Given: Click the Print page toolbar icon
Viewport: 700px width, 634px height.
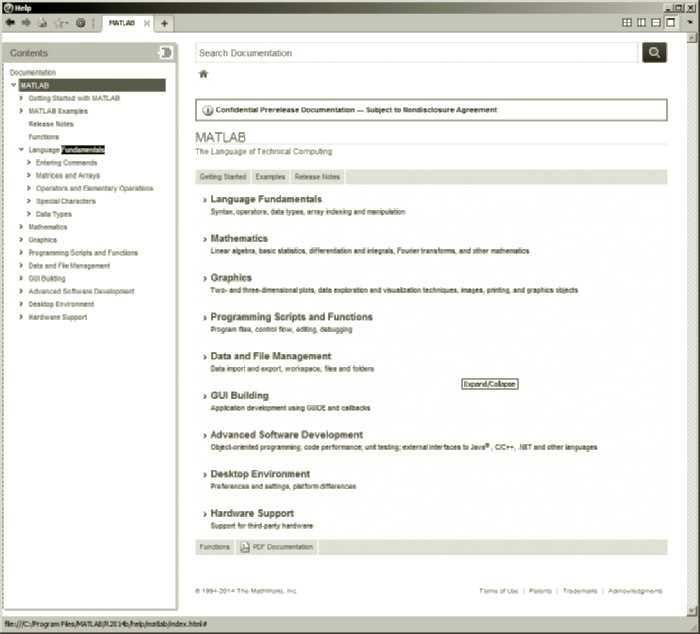Looking at the screenshot, I should pyautogui.click(x=43, y=23).
